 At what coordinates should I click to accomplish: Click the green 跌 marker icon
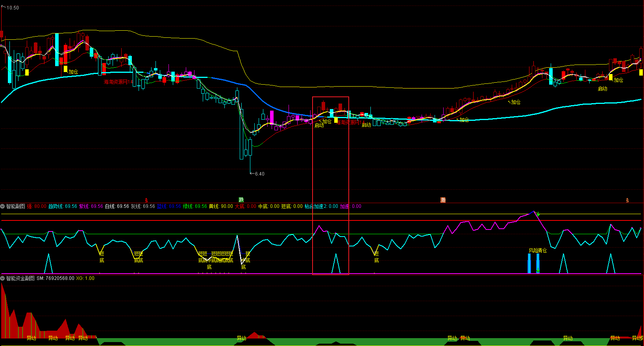coord(241,200)
